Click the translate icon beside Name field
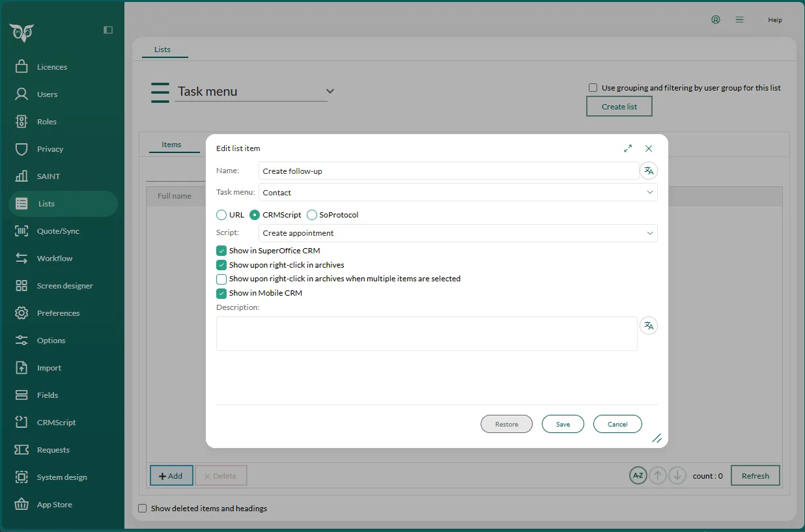This screenshot has height=532, width=805. (648, 171)
